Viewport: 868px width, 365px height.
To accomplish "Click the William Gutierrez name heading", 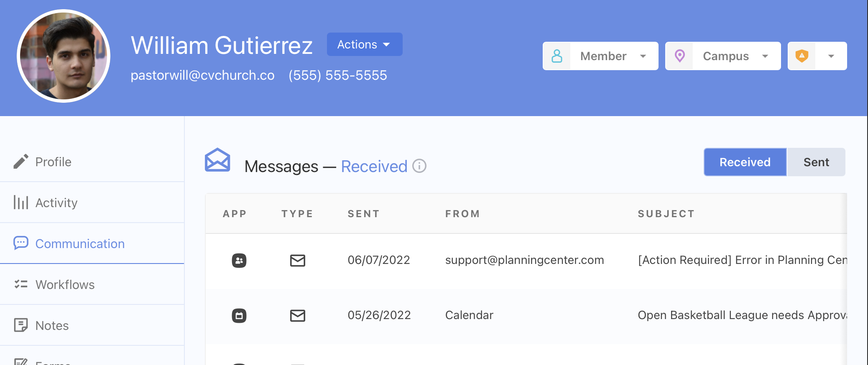I will click(222, 46).
